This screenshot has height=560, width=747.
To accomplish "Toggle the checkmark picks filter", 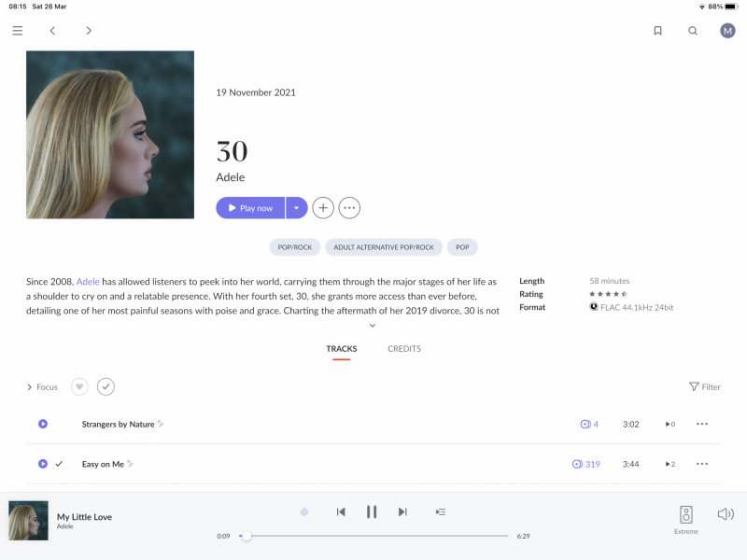I will (x=106, y=386).
